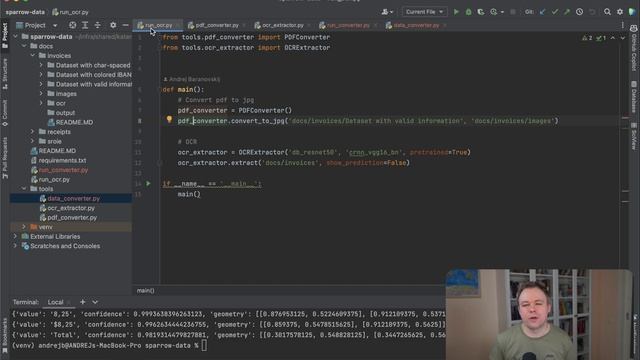This screenshot has width=640, height=360.
Task: Switch to the pdf_converter.py editor tab
Action: pyautogui.click(x=217, y=25)
